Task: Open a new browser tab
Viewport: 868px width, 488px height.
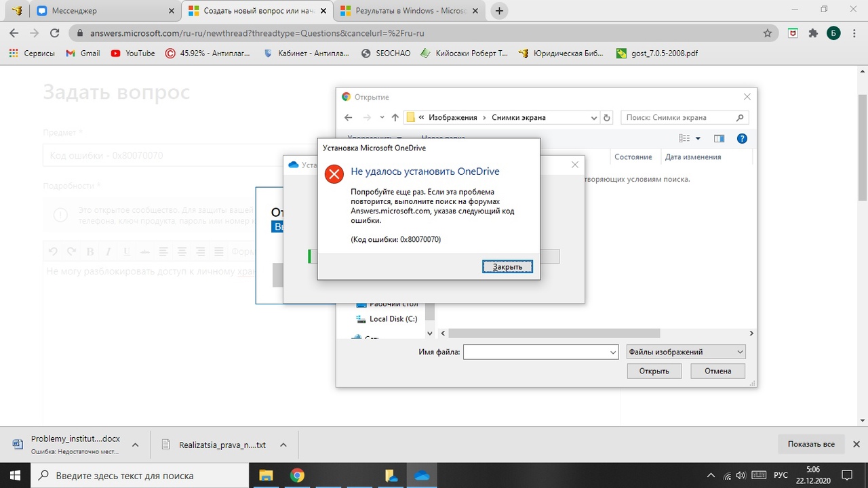Action: click(500, 11)
